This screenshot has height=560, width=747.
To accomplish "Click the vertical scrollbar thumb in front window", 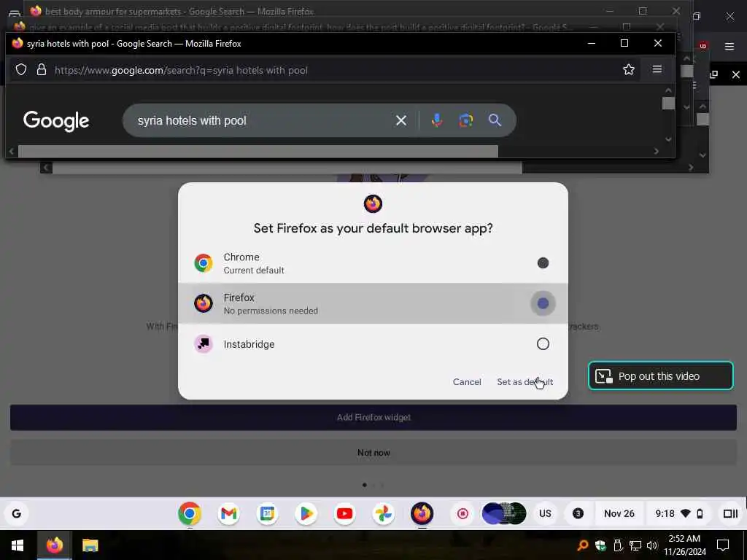I will (x=668, y=103).
